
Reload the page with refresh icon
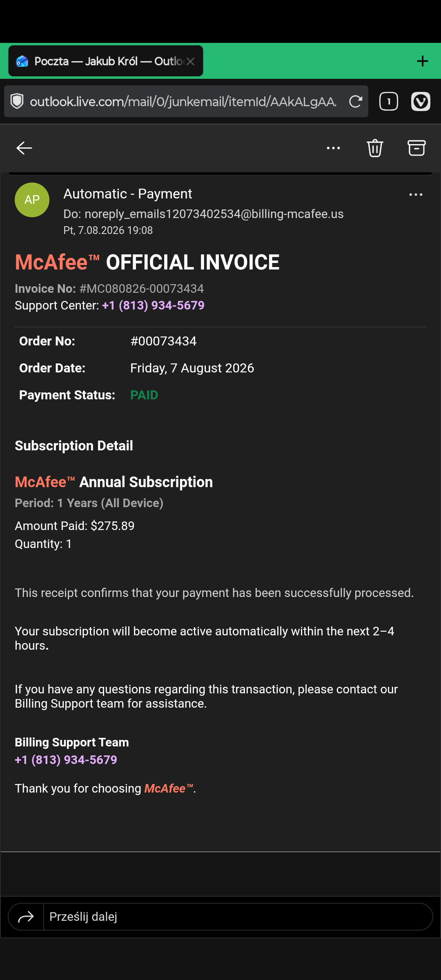pos(355,101)
